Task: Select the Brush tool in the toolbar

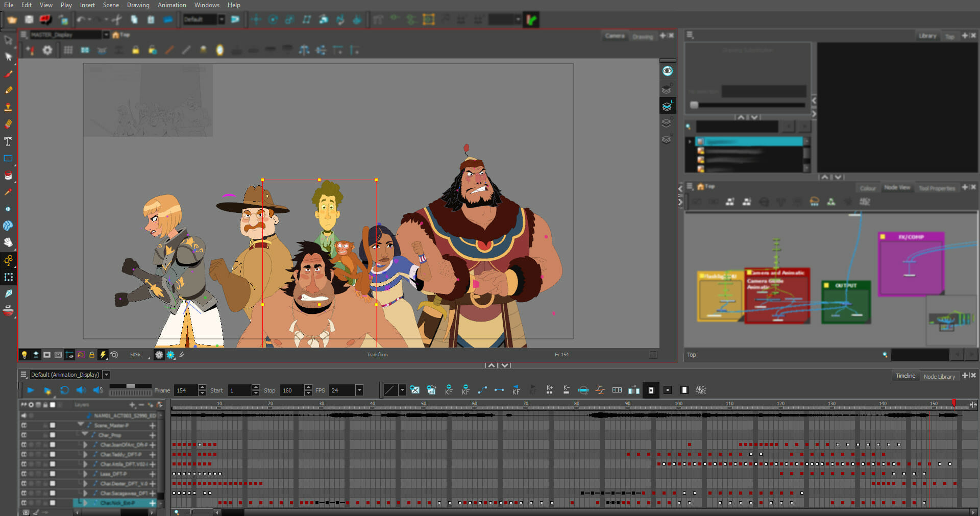Action: tap(8, 73)
